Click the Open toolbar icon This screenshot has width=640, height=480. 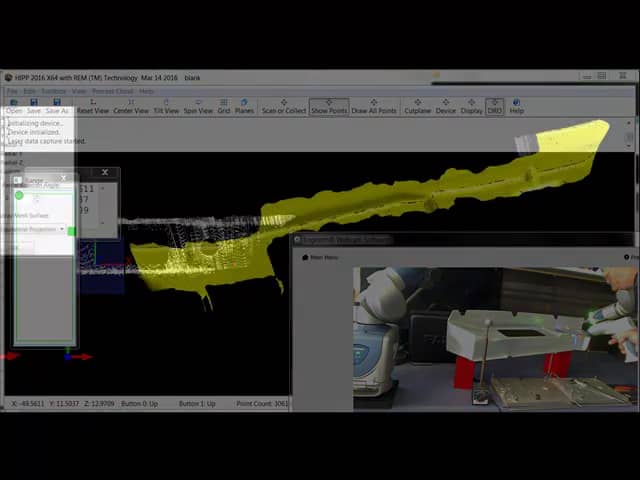coord(14,106)
